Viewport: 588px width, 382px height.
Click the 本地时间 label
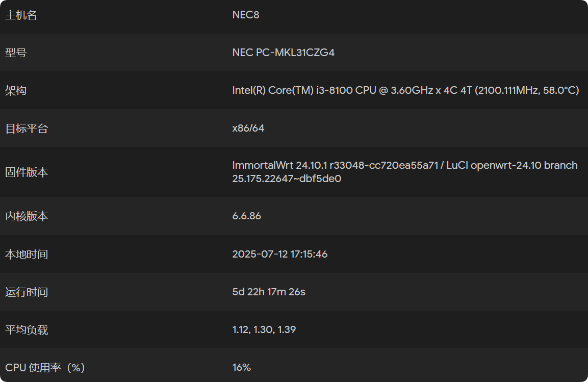coord(27,254)
